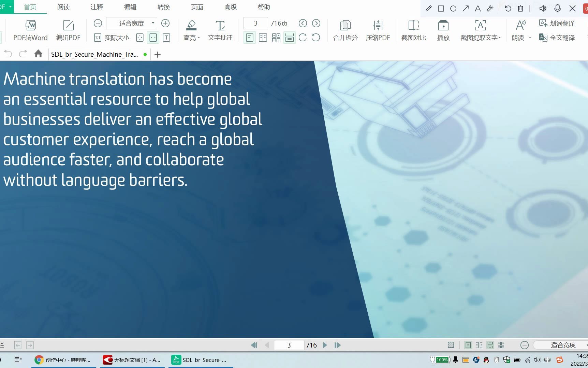
Task: Start 朗读 read aloud
Action: [518, 30]
